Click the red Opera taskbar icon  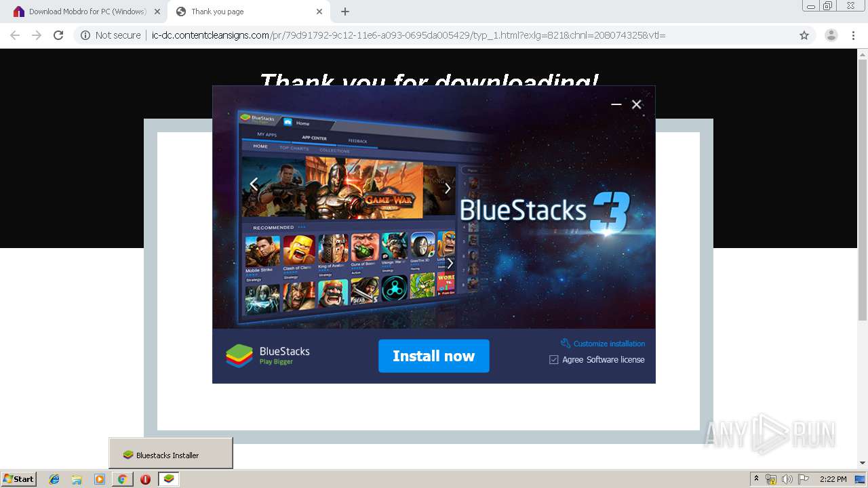pos(145,479)
